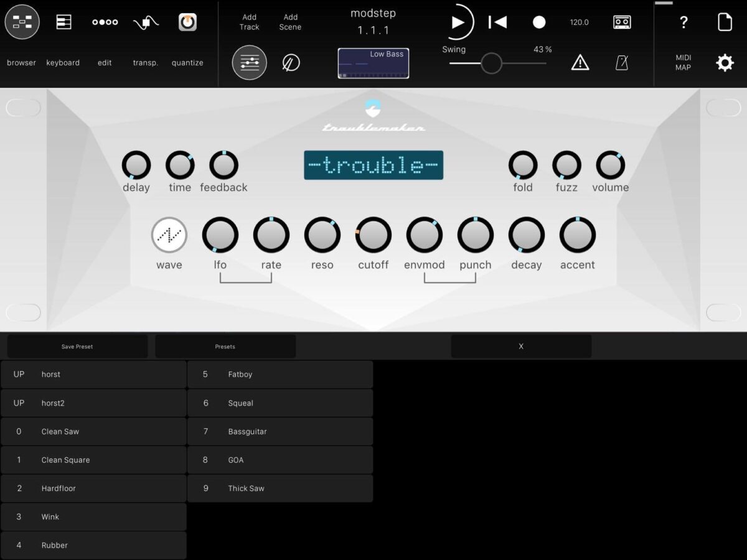
Task: Open the MIDI MAP panel
Action: point(683,63)
